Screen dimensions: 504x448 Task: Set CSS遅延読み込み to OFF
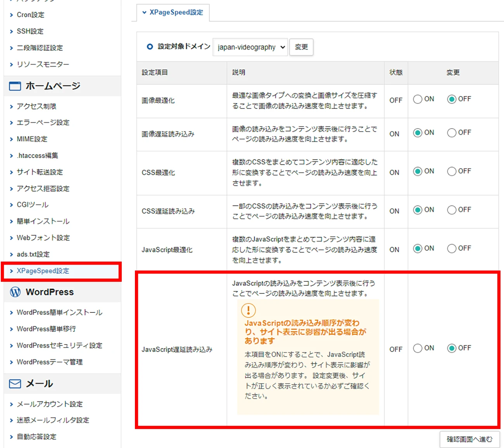(451, 210)
